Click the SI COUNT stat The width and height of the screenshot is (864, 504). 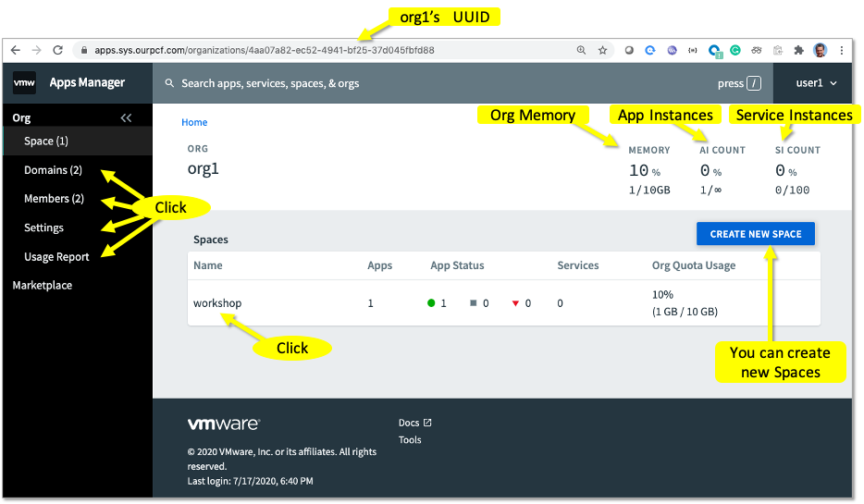pyautogui.click(x=797, y=170)
